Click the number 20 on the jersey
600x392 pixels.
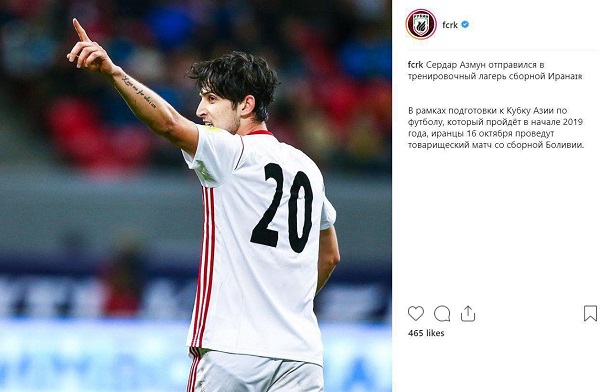[282, 208]
